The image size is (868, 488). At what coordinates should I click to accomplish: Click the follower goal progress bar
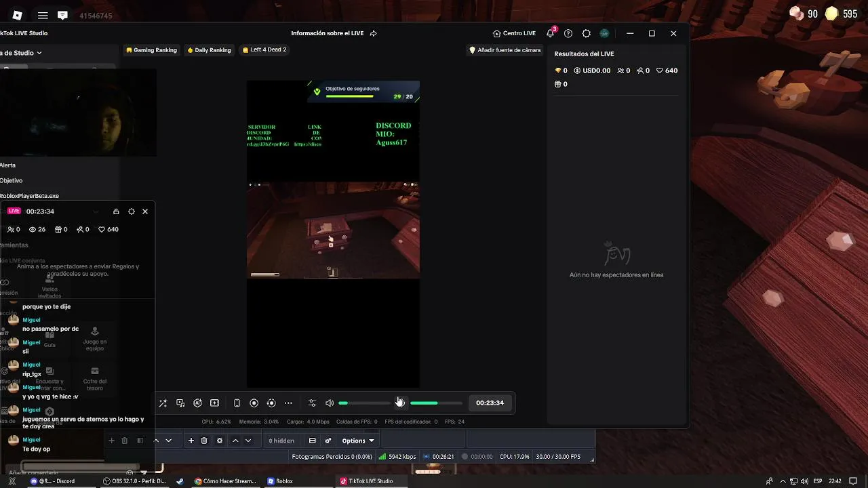(350, 96)
